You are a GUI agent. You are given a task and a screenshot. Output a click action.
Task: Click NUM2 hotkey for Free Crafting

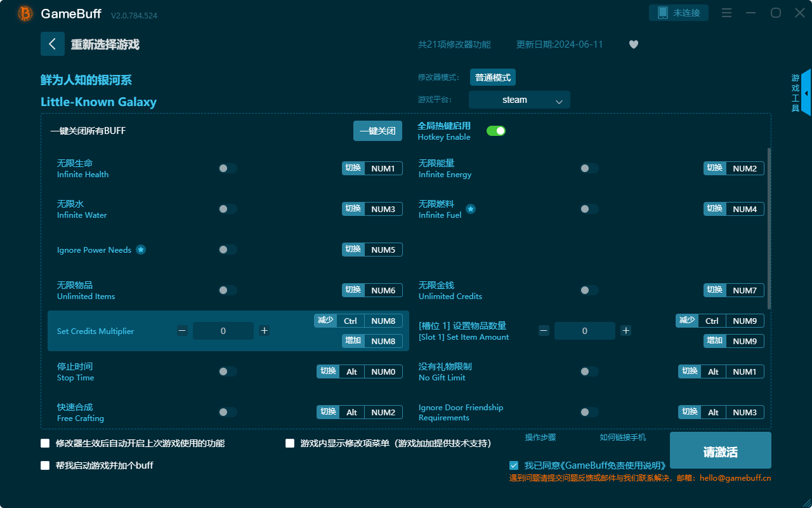pos(383,412)
